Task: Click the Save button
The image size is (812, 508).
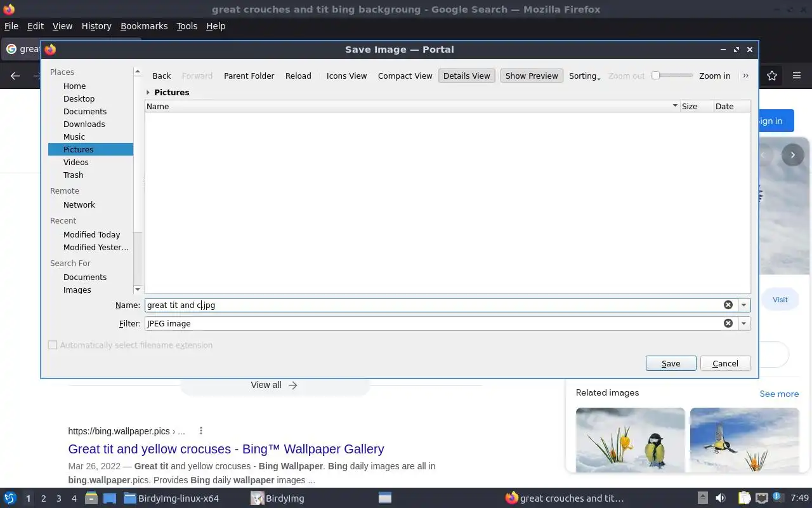Action: [x=671, y=364]
